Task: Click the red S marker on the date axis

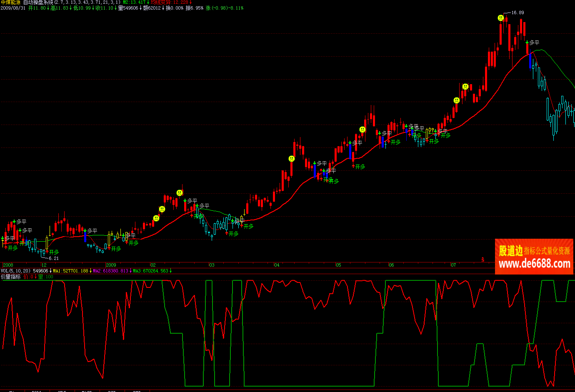Action: coord(483,260)
